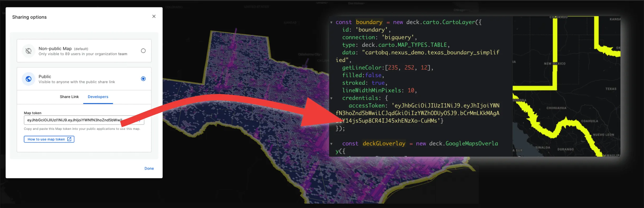644x208 pixels.
Task: Click the getLineColor RGB values in code
Action: (409, 68)
